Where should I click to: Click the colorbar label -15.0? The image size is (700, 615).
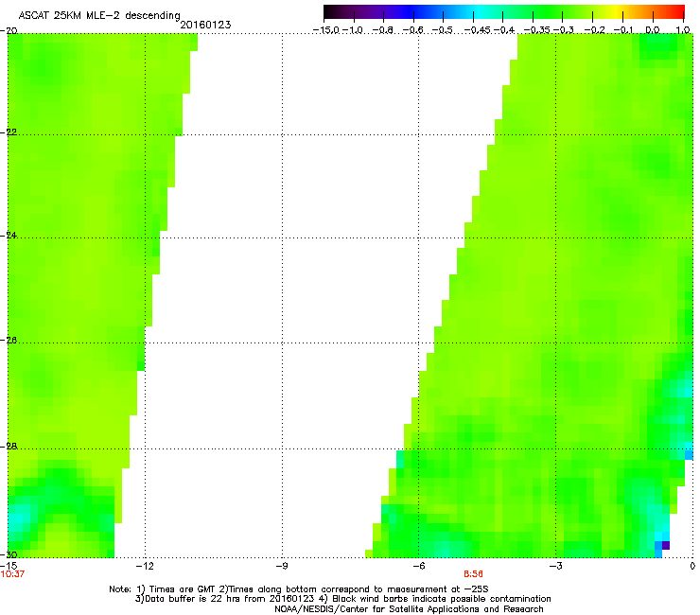coord(326,30)
